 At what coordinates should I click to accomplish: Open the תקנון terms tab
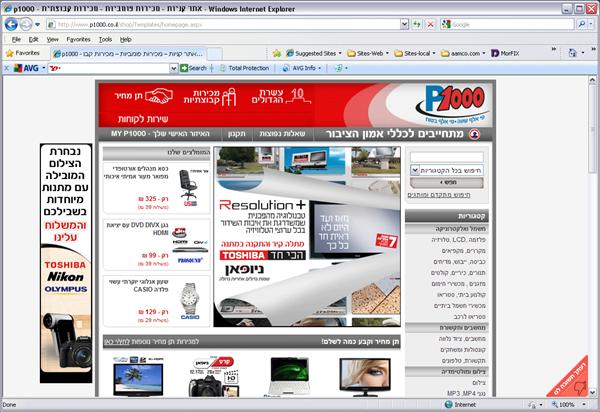click(x=236, y=134)
